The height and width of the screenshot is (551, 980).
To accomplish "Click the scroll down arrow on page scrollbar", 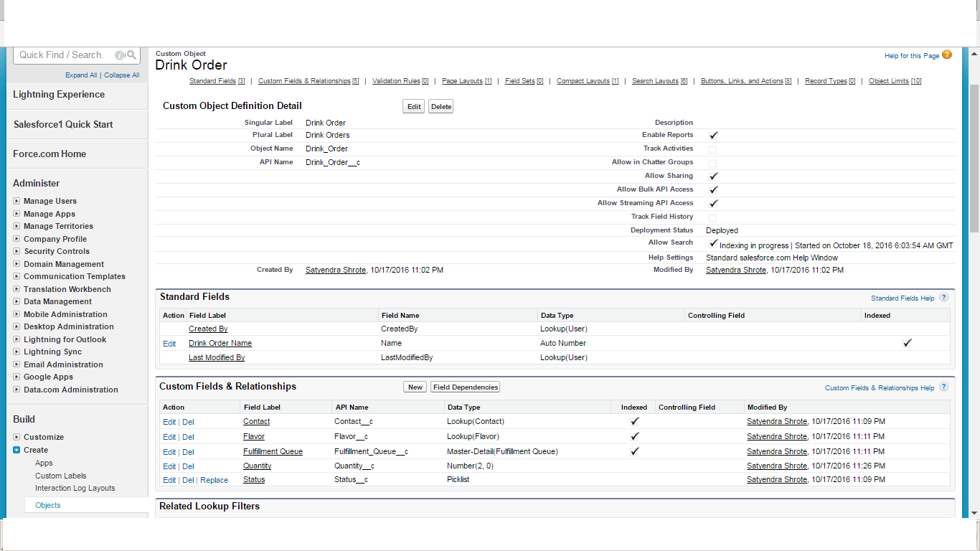I will click(974, 513).
